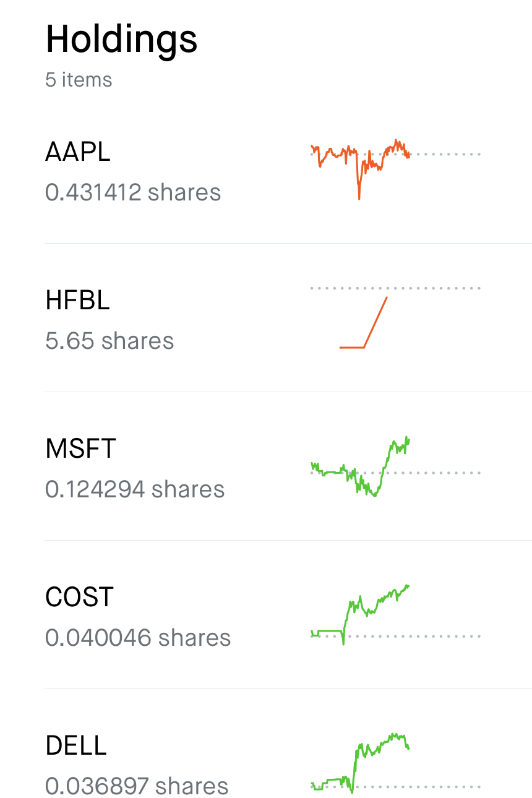Screen dimensions: 532x798
Task: Select the COST ticker symbol
Action: click(79, 597)
